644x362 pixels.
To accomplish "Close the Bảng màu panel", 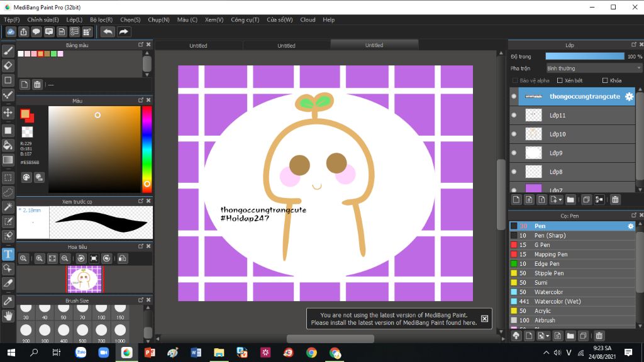I will pyautogui.click(x=148, y=45).
